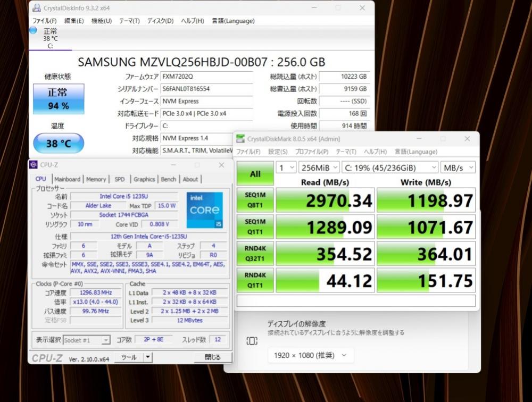Run the SEQ1M Q8T1 benchmark
This screenshot has width=532, height=402.
pyautogui.click(x=255, y=200)
